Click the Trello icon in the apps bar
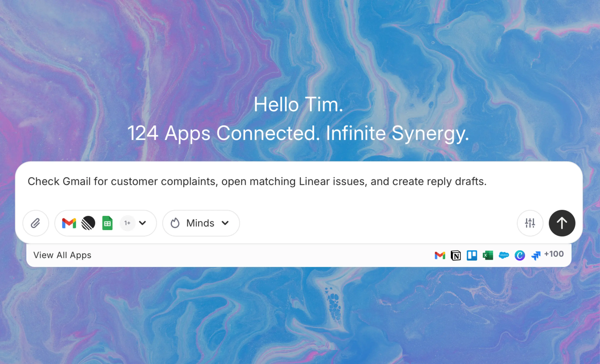The height and width of the screenshot is (364, 600). [472, 256]
